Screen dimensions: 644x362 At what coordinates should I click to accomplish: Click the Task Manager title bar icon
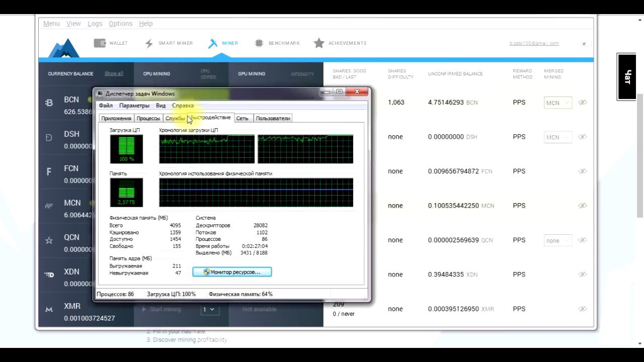pyautogui.click(x=100, y=94)
